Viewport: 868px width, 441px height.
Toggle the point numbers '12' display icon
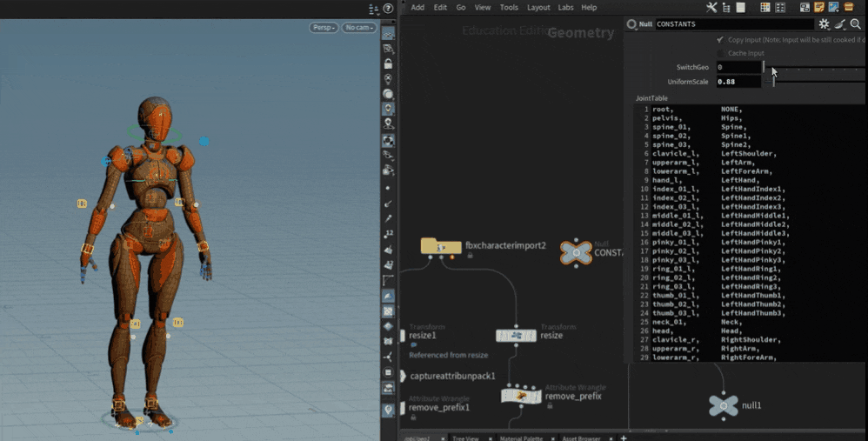(389, 233)
